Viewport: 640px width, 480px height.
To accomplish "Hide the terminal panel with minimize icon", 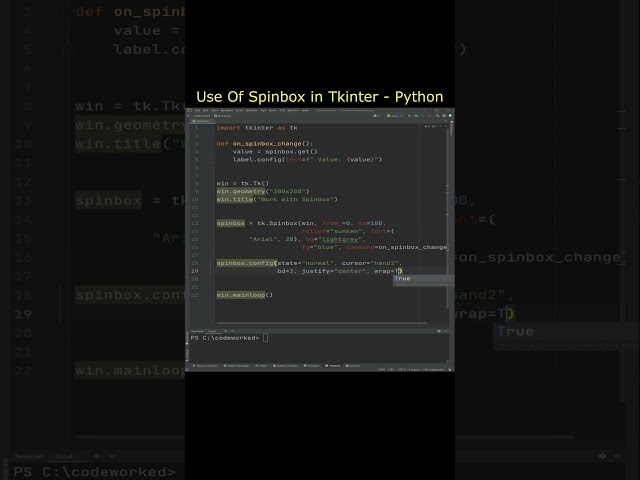I will (446, 331).
